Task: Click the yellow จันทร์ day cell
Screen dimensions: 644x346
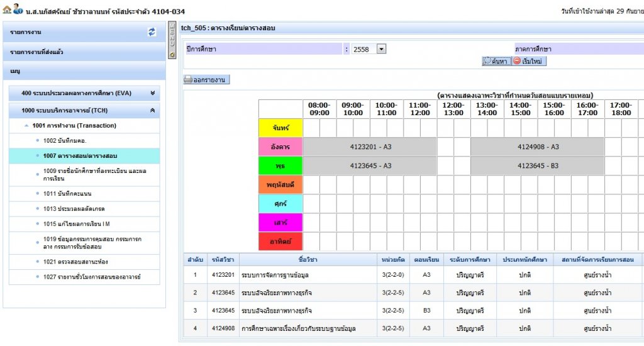Action: point(280,128)
